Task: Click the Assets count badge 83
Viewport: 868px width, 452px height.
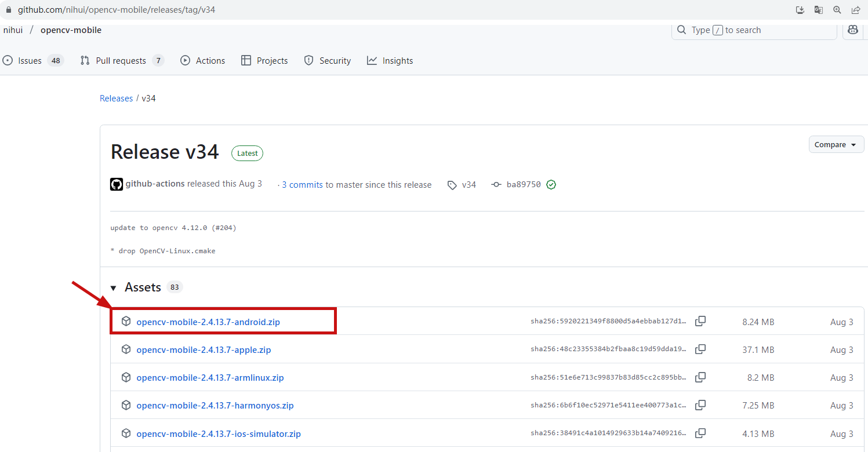Action: 175,287
